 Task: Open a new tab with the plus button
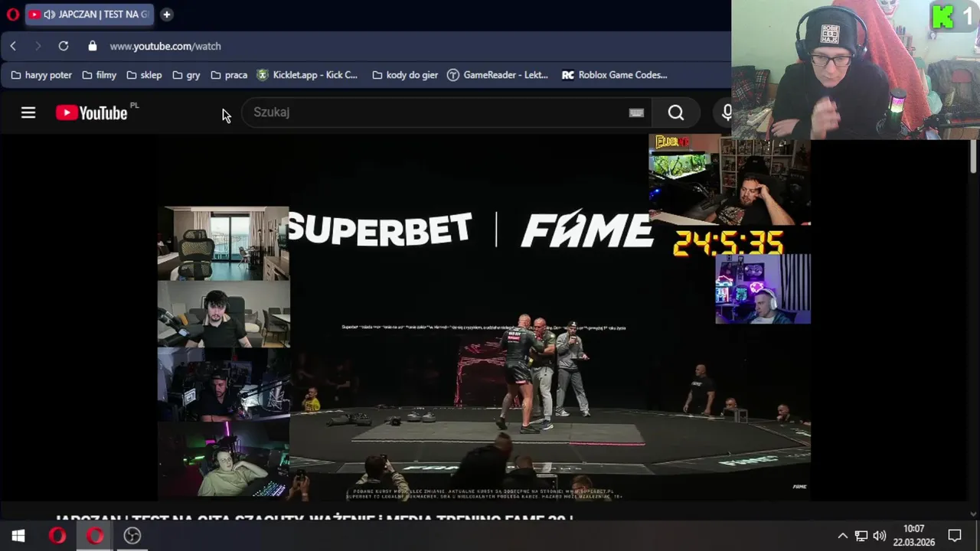(166, 15)
